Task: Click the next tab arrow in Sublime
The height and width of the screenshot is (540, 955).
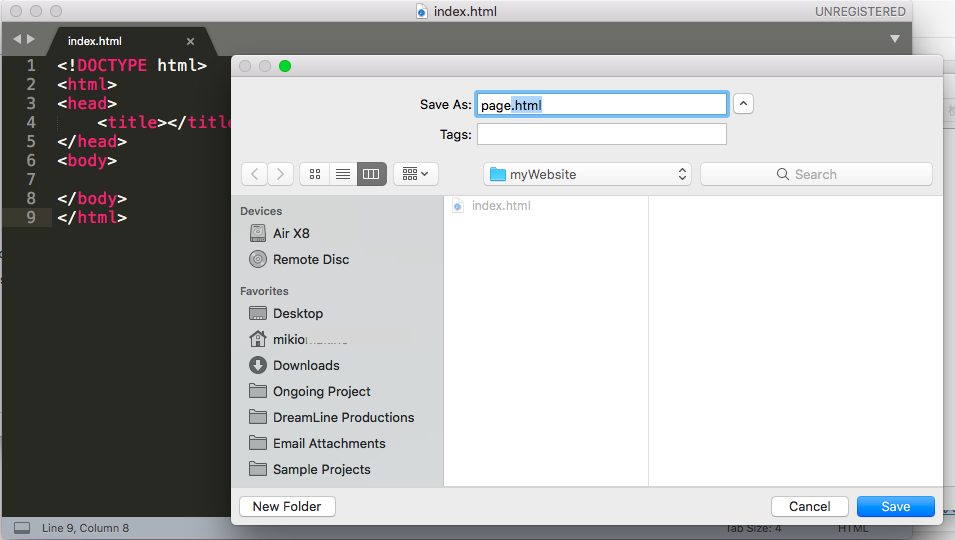Action: point(30,39)
